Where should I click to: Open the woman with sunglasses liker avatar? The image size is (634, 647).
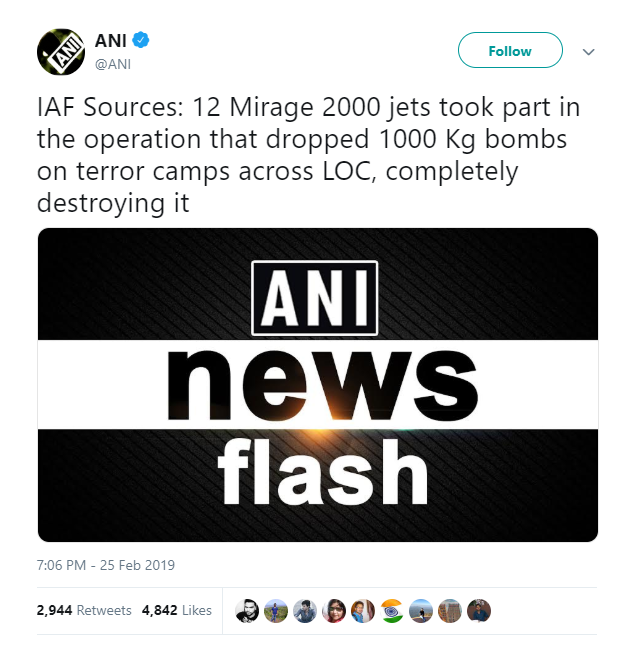tap(334, 611)
